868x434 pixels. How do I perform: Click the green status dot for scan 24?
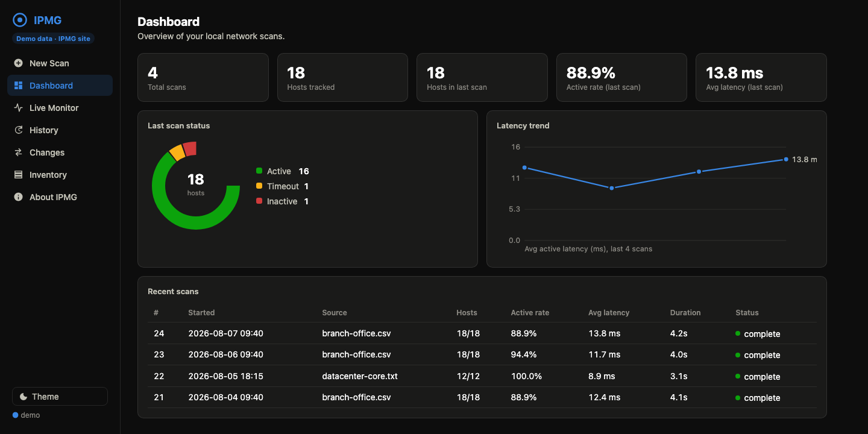738,333
